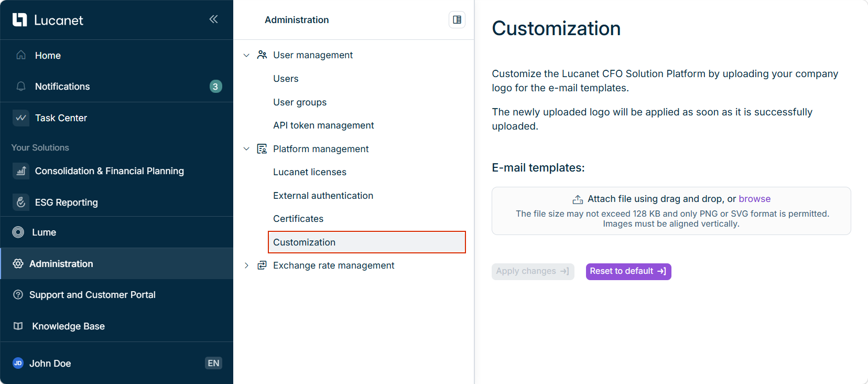Screen dimensions: 868x384
Task: Click the Knowledge Base book icon
Action: pos(18,326)
